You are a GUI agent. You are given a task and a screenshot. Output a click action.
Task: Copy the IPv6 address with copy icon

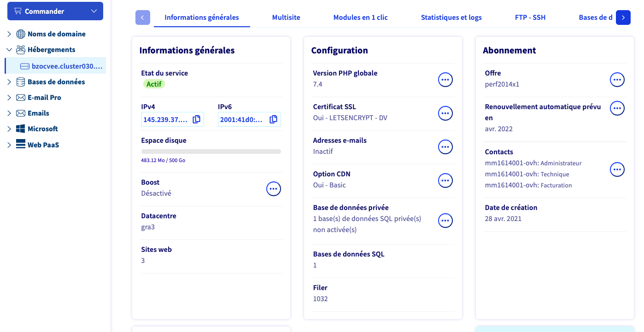(x=274, y=119)
